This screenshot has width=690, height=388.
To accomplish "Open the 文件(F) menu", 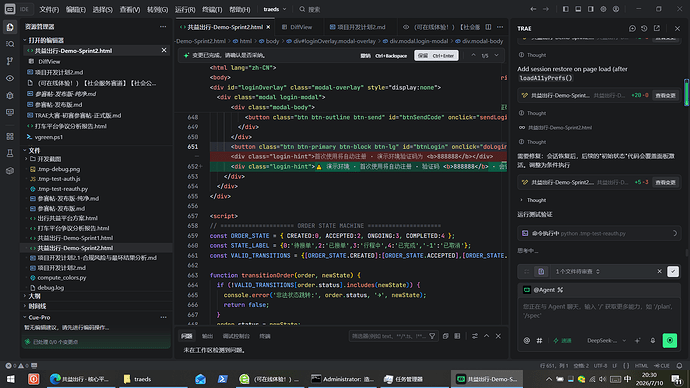I will point(49,9).
